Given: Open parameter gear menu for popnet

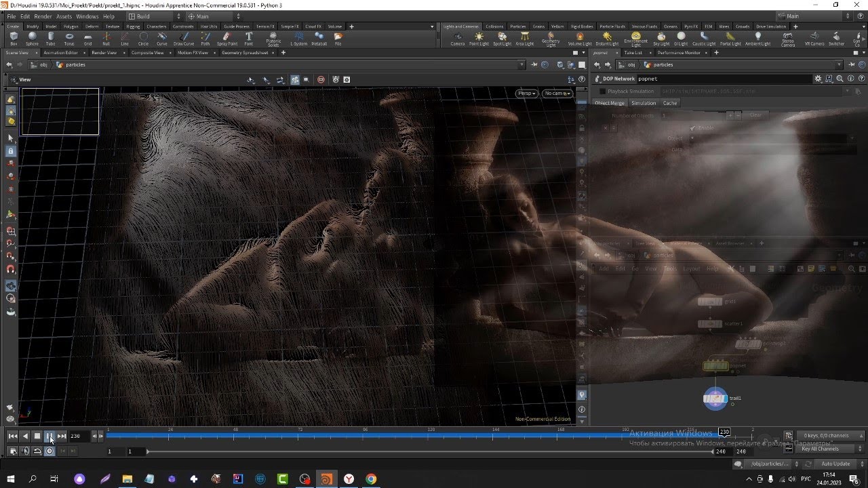Looking at the screenshot, I should [818, 79].
